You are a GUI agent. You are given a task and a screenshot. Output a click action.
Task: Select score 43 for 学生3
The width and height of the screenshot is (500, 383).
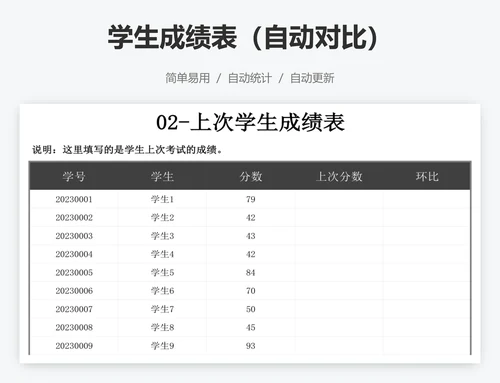click(x=251, y=236)
